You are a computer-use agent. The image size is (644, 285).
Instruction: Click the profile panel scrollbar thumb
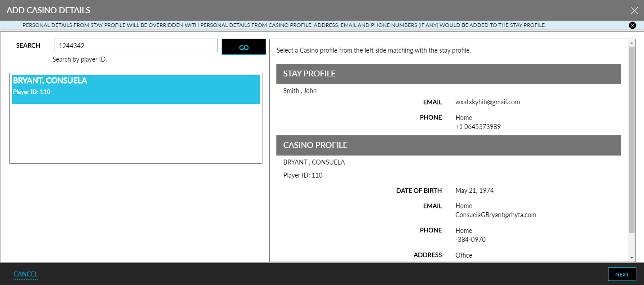[x=632, y=139]
